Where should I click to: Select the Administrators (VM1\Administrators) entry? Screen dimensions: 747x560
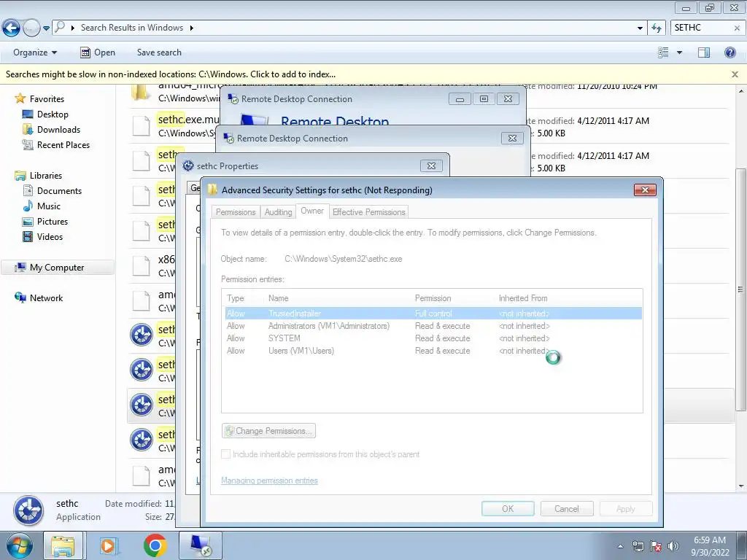433,326
